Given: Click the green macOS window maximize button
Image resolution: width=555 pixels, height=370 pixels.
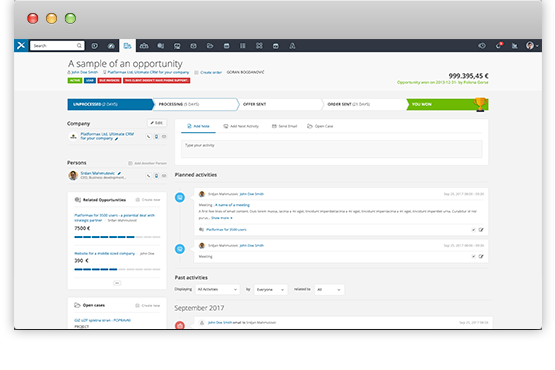Looking at the screenshot, I should tap(70, 18).
